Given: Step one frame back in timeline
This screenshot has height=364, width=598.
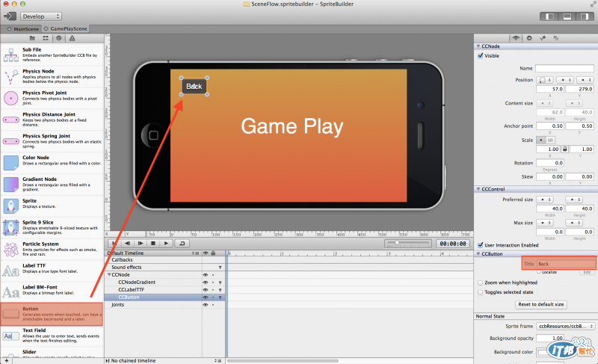Looking at the screenshot, I should click(x=127, y=243).
